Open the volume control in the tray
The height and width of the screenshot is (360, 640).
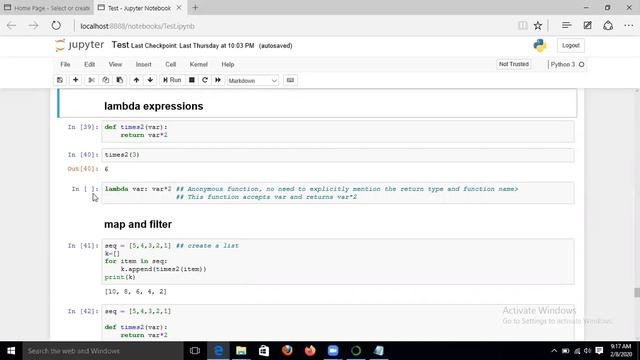[x=588, y=351]
